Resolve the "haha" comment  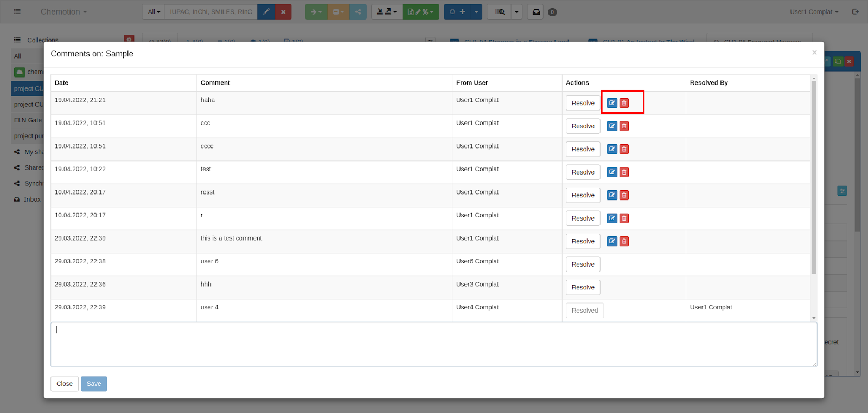pyautogui.click(x=583, y=103)
